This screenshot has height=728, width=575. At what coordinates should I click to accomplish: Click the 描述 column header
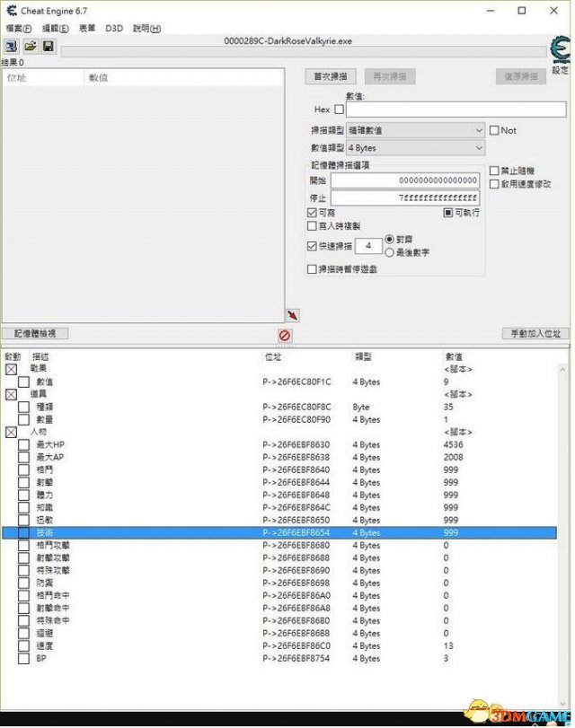point(40,357)
